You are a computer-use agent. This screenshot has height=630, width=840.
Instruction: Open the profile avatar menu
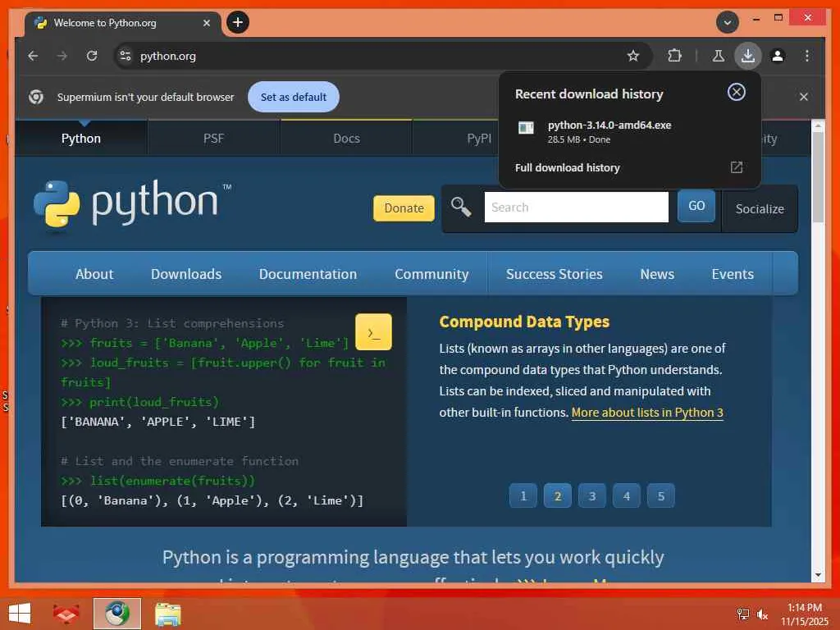[778, 56]
